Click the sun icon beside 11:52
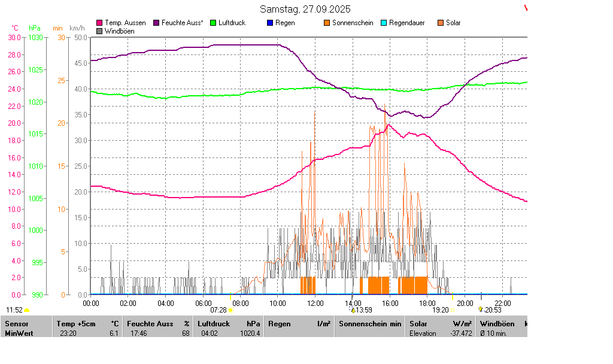Image resolution: width=613 pixels, height=364 pixels. click(x=27, y=310)
